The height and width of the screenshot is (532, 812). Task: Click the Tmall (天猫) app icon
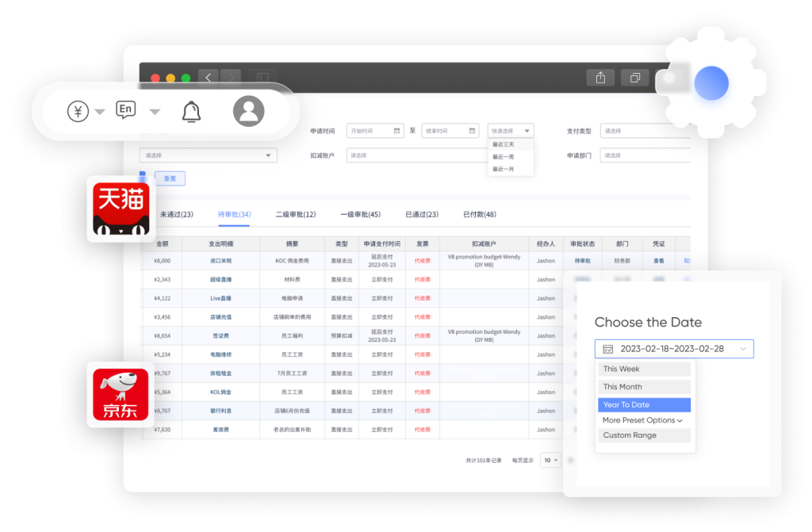coord(120,209)
